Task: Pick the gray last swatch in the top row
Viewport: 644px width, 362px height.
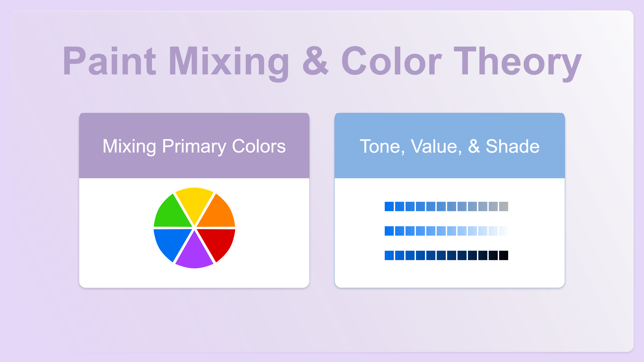Action: point(503,206)
